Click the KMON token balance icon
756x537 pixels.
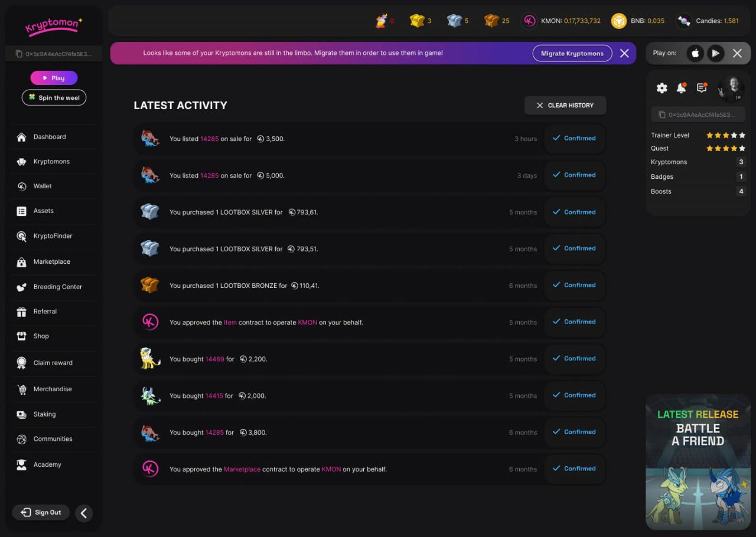pyautogui.click(x=529, y=21)
